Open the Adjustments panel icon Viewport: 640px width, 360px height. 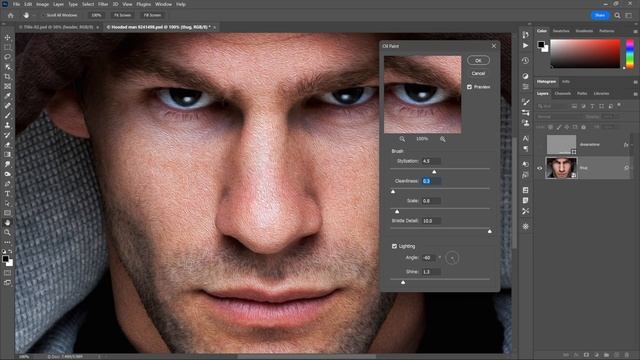coord(525,76)
